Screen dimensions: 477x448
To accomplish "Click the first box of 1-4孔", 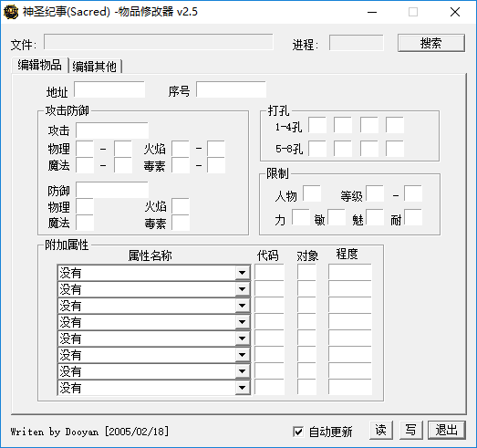I will 317,125.
